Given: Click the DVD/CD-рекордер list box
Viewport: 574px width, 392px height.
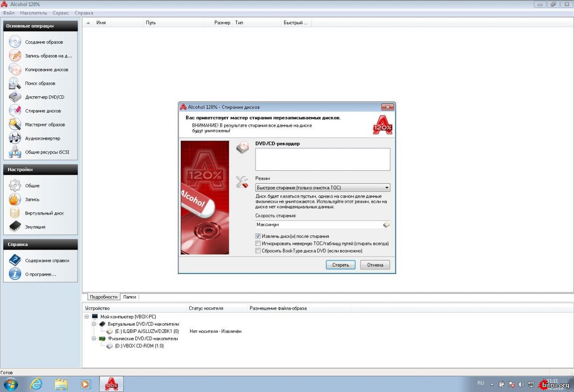Looking at the screenshot, I should tap(323, 159).
